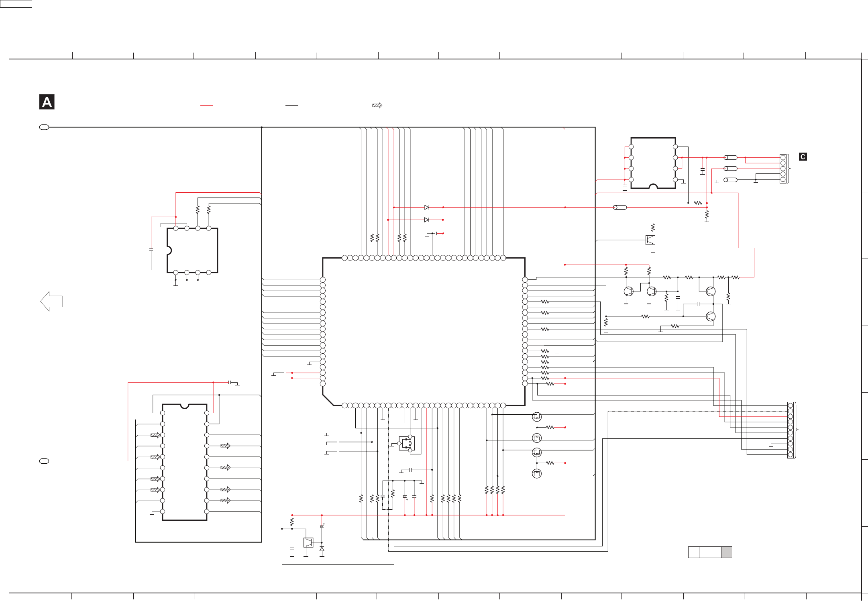Click the black dashed line legend sample
Viewport: 868px width, 601px height.
pos(292,105)
